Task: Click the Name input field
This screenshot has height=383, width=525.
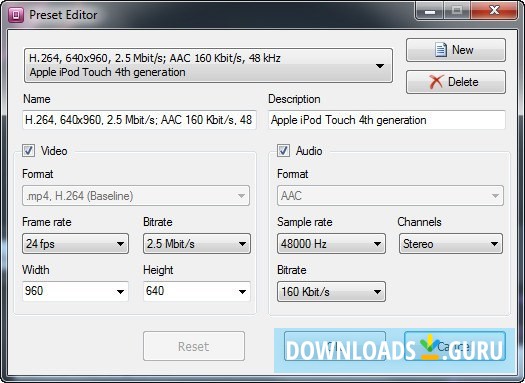Action: [139, 120]
